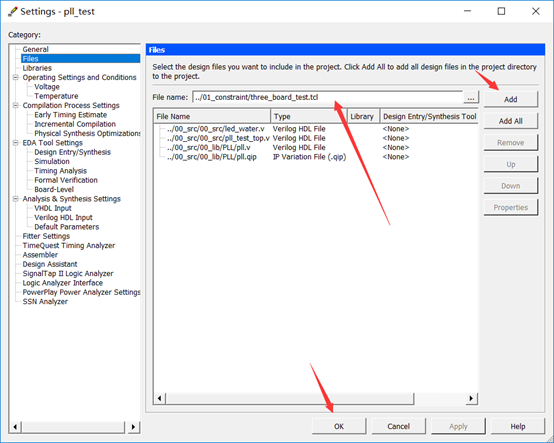Click the Up button
Image resolution: width=554 pixels, height=443 pixels.
pos(511,164)
